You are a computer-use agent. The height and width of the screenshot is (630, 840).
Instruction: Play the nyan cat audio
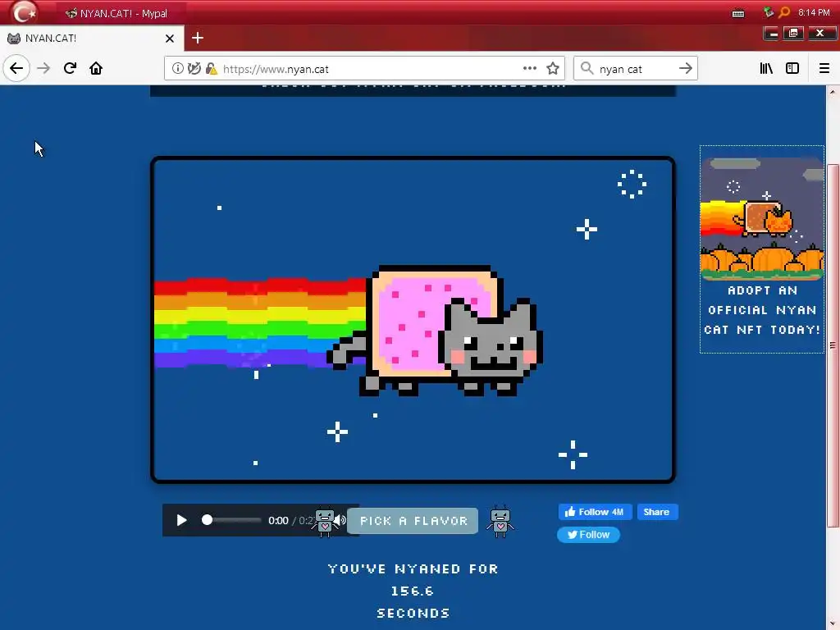point(181,520)
